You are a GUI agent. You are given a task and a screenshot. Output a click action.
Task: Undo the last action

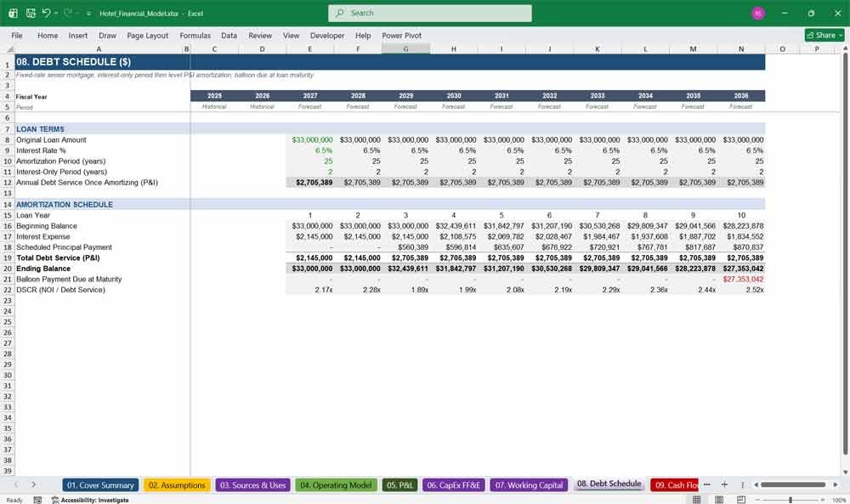tap(46, 13)
